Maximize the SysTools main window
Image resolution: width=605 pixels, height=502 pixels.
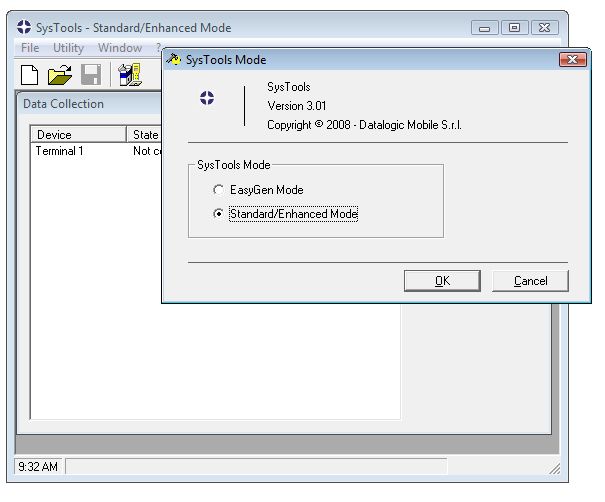coord(514,28)
